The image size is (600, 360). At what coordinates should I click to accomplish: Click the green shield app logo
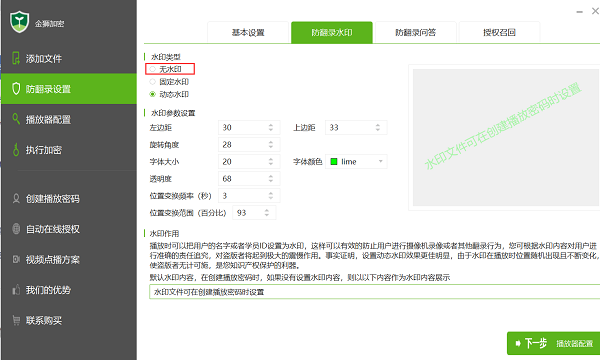click(x=19, y=22)
